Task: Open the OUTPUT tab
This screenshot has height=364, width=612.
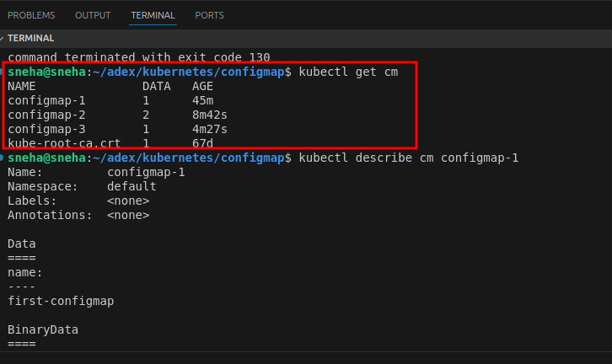Action: point(93,15)
